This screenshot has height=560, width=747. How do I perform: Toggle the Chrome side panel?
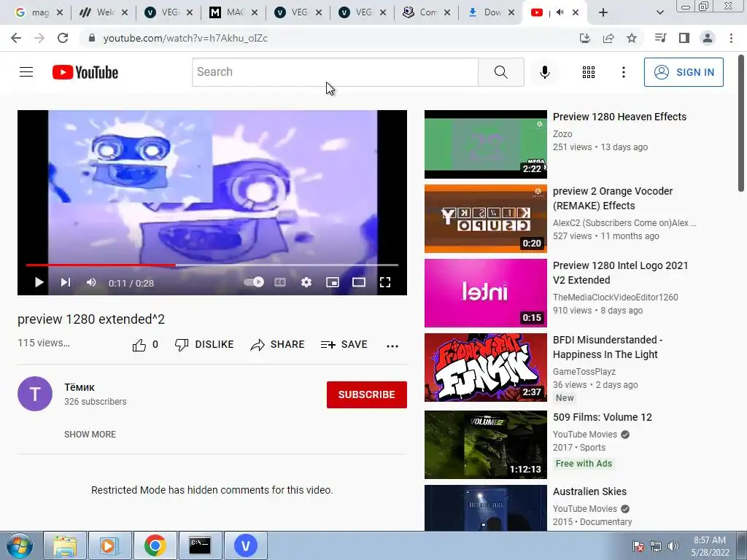pyautogui.click(x=684, y=38)
